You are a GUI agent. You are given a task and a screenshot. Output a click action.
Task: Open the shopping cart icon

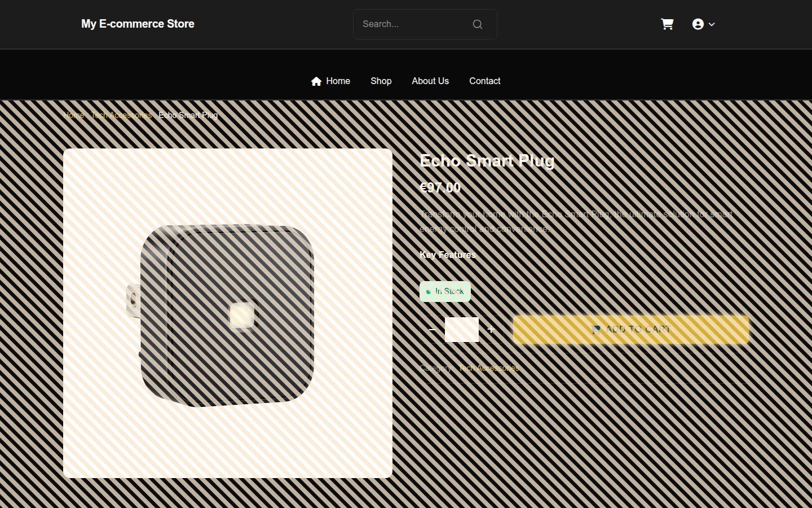click(667, 24)
